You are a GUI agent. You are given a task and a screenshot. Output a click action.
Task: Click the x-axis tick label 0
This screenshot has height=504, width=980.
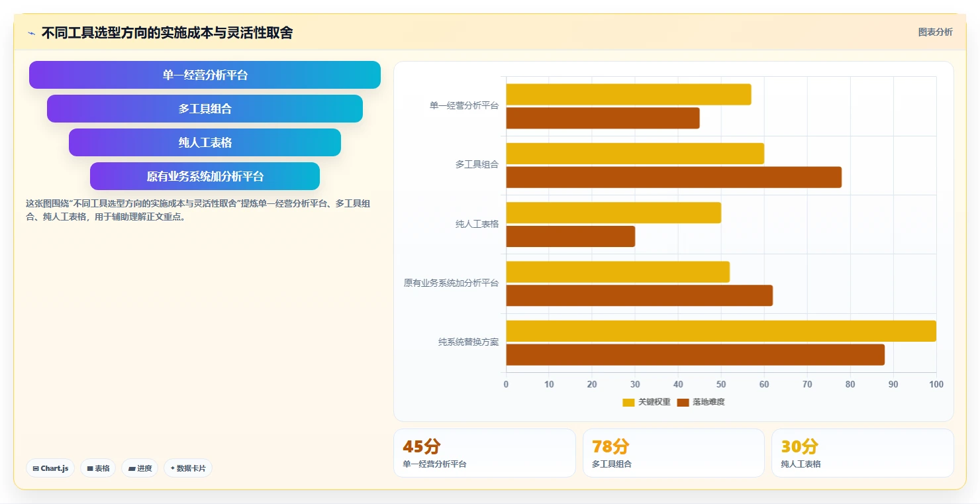pos(506,384)
